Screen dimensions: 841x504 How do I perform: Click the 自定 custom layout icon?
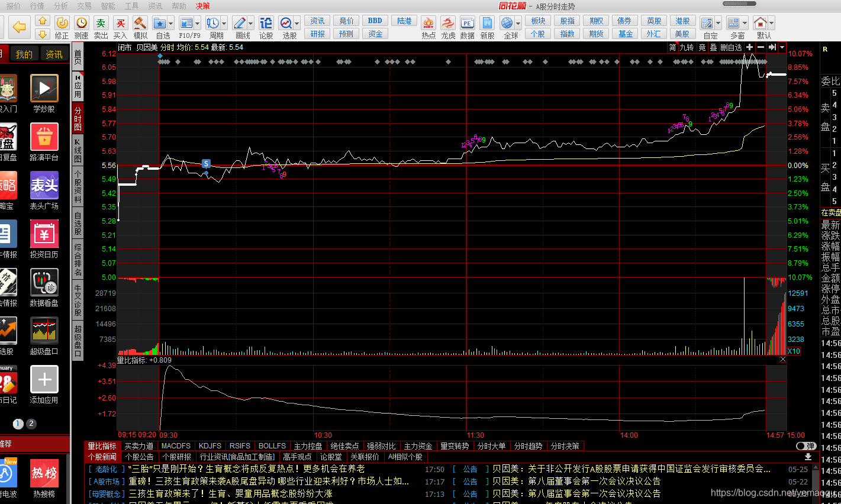coord(707,23)
